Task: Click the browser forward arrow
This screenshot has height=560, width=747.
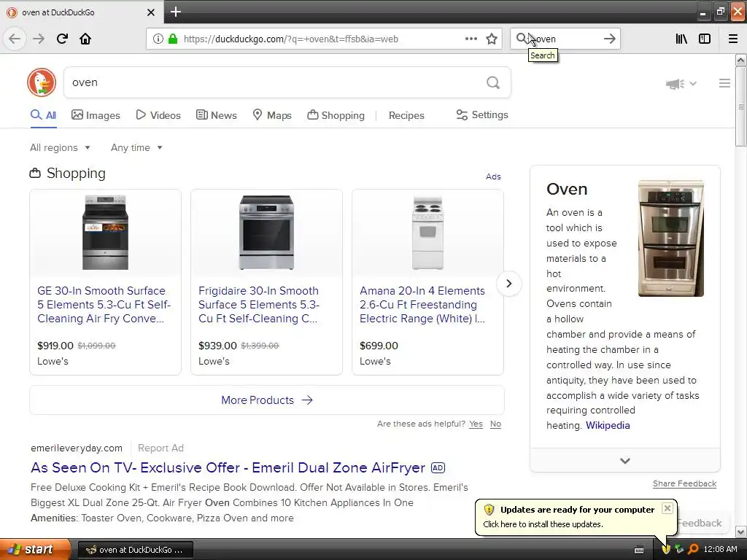Action: pos(39,39)
